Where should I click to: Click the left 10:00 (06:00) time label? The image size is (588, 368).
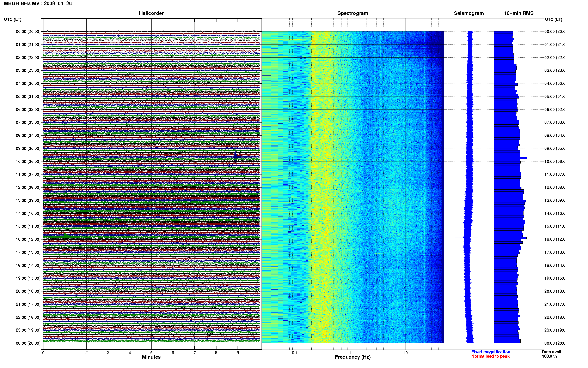point(28,161)
